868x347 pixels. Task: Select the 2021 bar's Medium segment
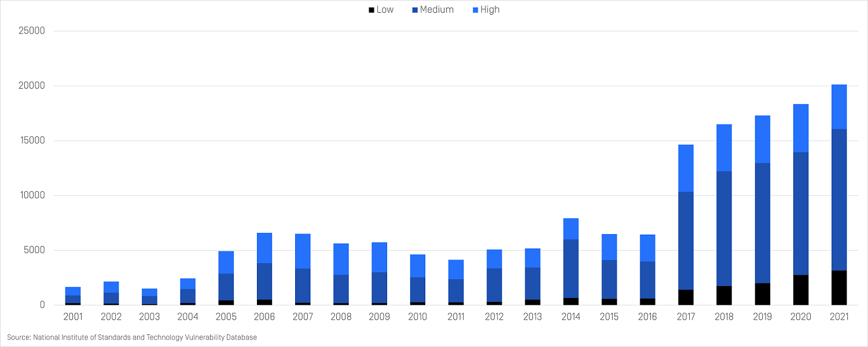839,200
